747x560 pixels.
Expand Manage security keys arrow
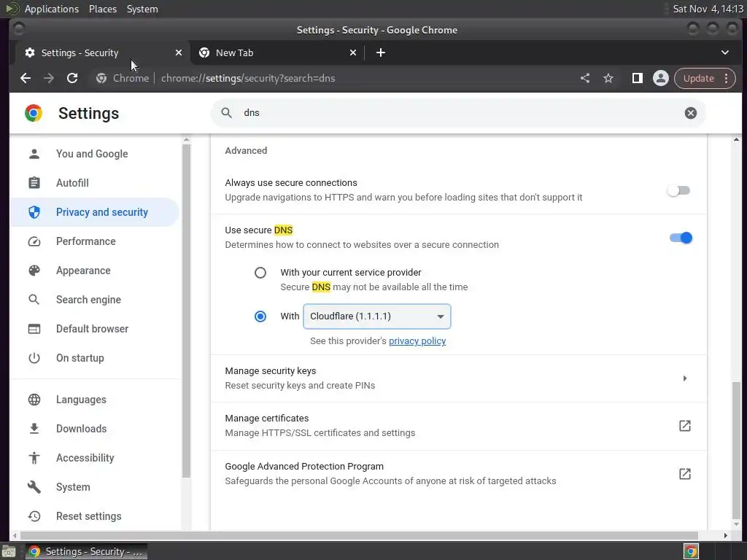[x=684, y=378]
